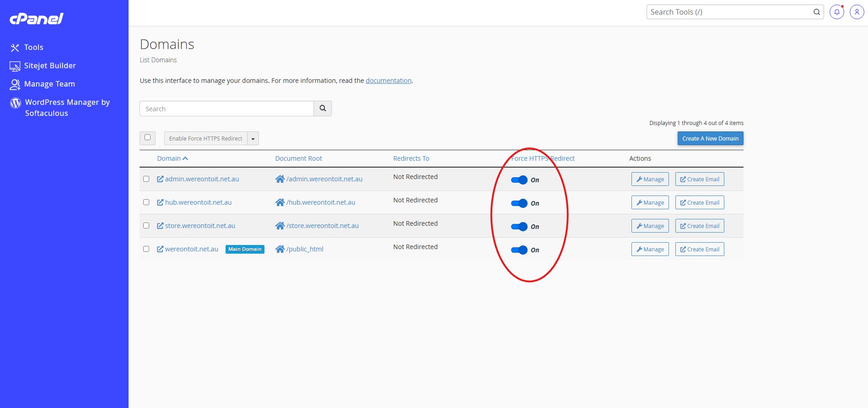
Task: Turn off Force HTTPS for hub.wereontoit.net.au
Action: click(519, 203)
